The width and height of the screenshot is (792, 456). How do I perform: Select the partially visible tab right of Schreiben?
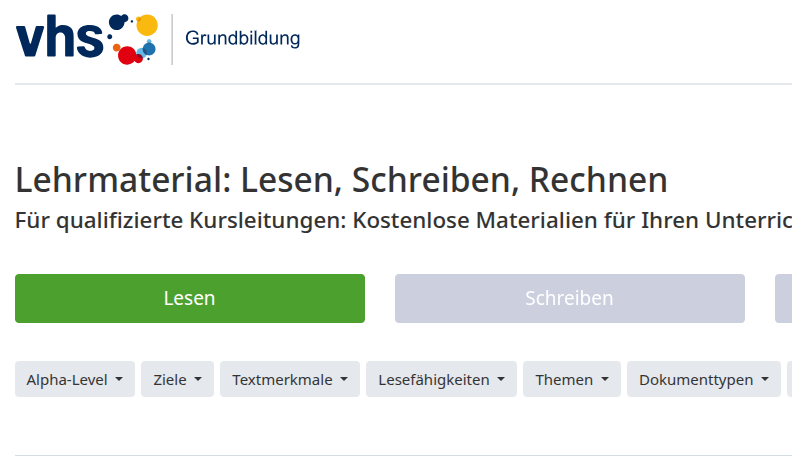(x=783, y=298)
